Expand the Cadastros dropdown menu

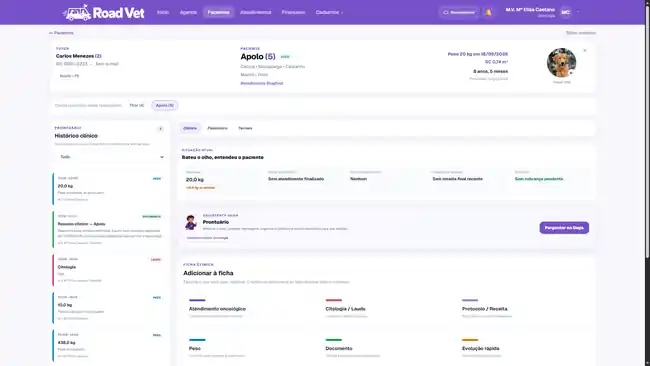[329, 12]
